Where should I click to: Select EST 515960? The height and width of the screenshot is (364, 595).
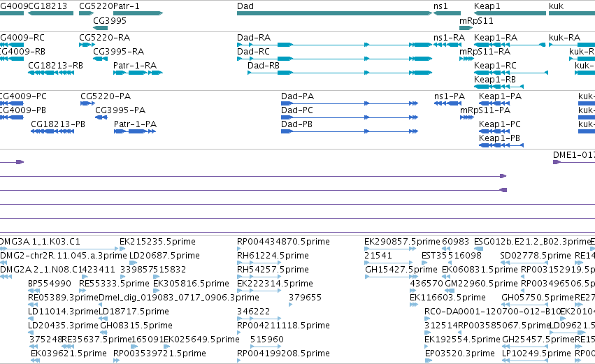tap(267, 340)
